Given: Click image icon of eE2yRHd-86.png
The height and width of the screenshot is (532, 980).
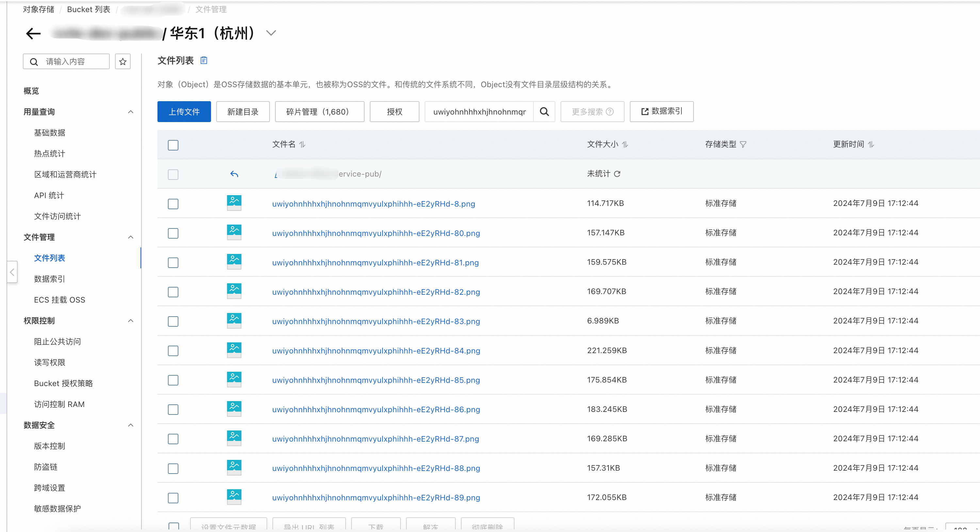Looking at the screenshot, I should tap(234, 409).
